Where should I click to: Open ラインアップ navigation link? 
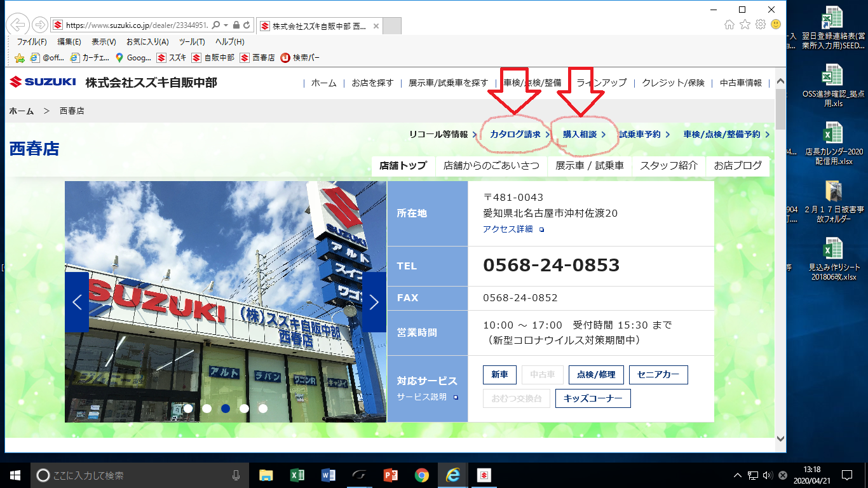601,83
